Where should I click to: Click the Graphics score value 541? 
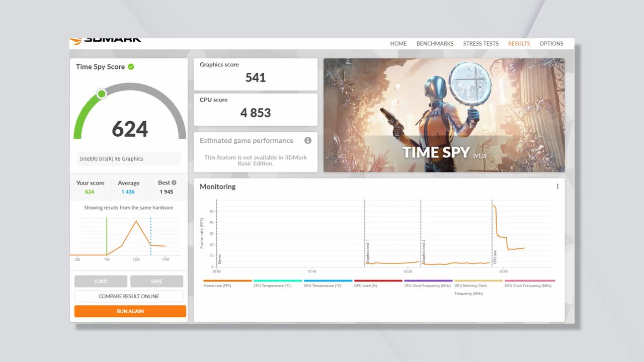(256, 77)
